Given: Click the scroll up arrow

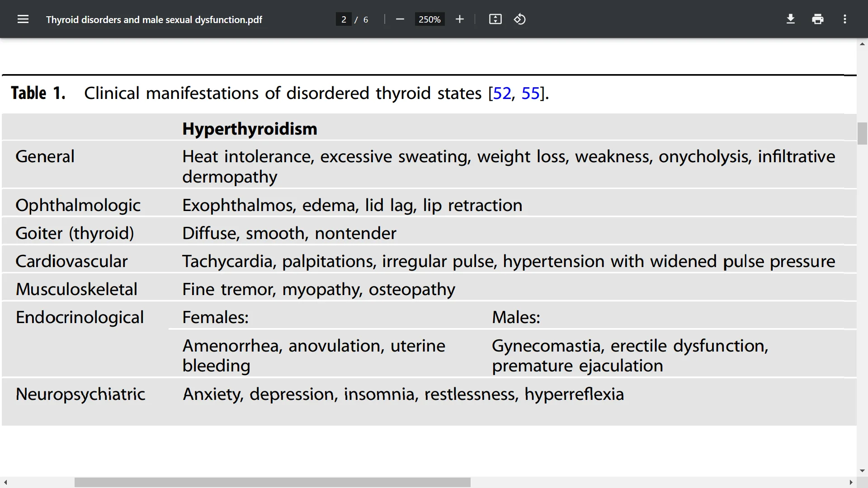Looking at the screenshot, I should (x=862, y=44).
